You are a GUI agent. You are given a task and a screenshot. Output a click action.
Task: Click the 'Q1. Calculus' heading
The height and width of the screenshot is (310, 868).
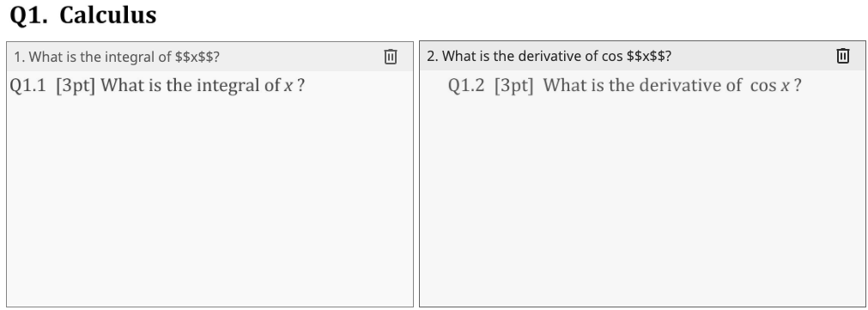pyautogui.click(x=83, y=15)
